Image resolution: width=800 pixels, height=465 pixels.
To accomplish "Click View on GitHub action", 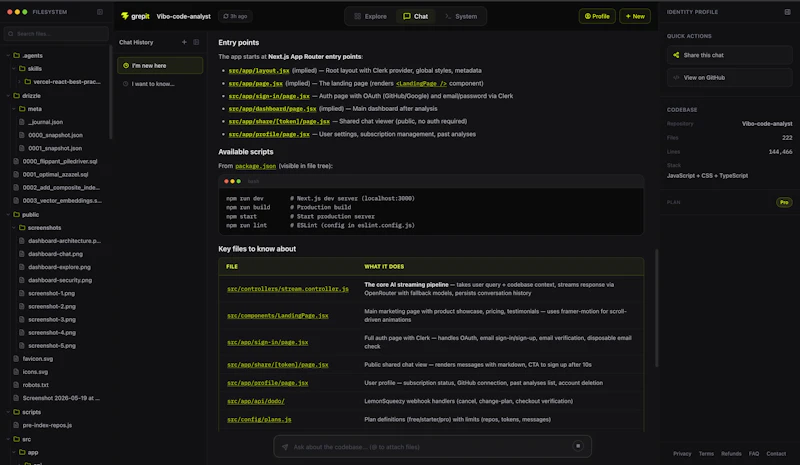I will click(x=729, y=78).
